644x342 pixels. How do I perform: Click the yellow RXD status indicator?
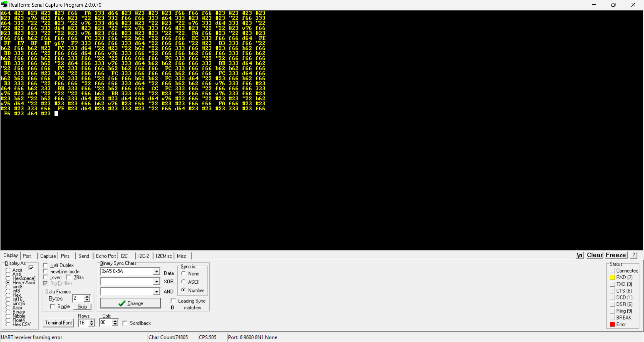(x=613, y=277)
